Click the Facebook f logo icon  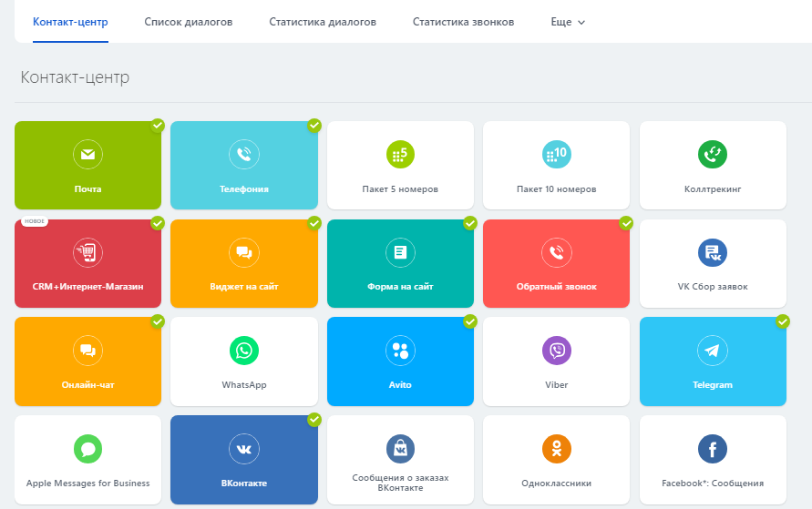[x=713, y=449]
